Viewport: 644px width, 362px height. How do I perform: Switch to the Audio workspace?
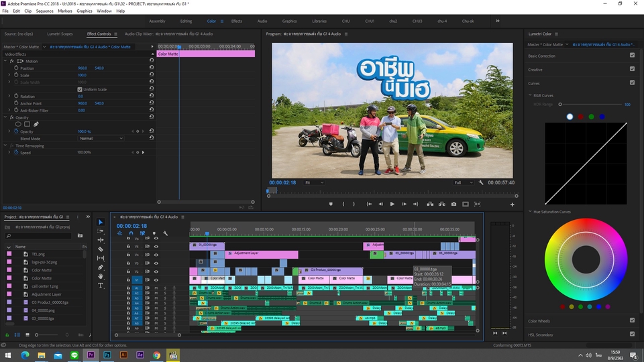[x=262, y=21]
